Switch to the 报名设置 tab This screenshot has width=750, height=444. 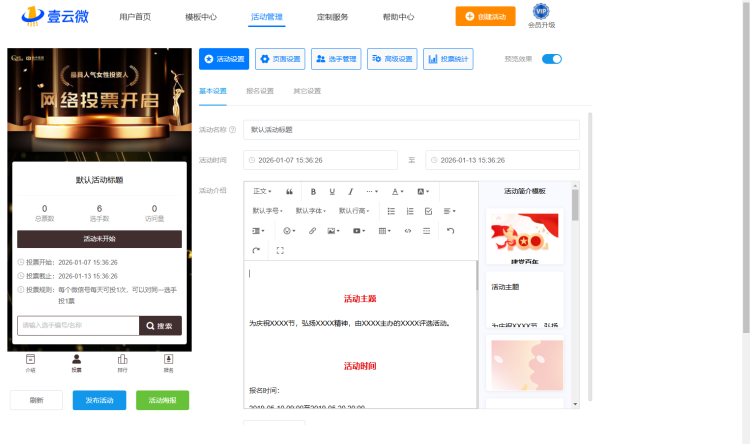point(260,91)
